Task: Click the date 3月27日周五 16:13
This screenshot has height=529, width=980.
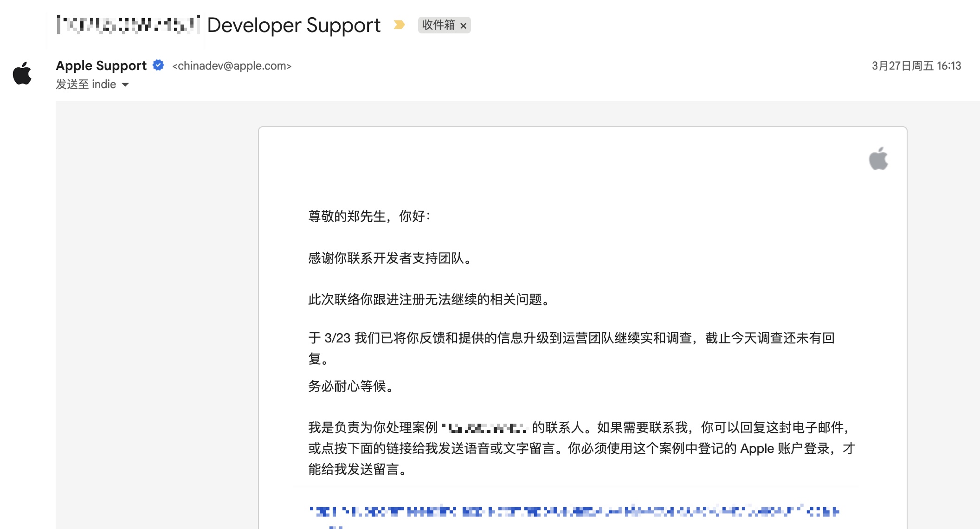Action: click(916, 66)
